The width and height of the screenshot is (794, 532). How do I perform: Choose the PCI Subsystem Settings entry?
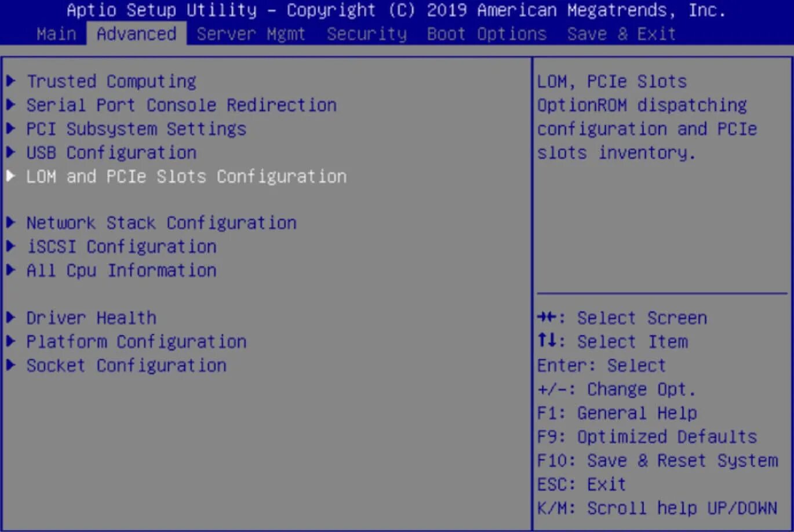[136, 129]
